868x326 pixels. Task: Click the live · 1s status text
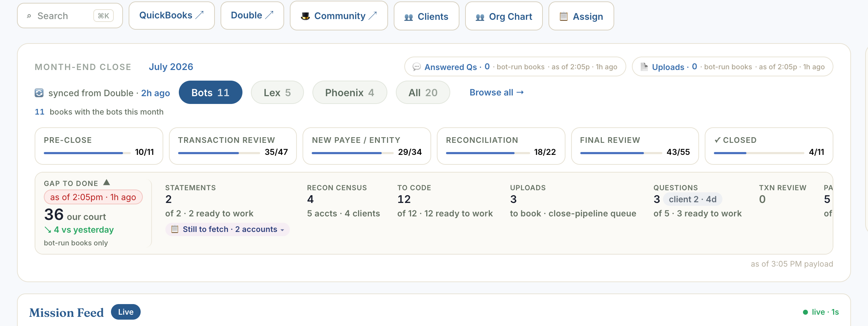825,312
